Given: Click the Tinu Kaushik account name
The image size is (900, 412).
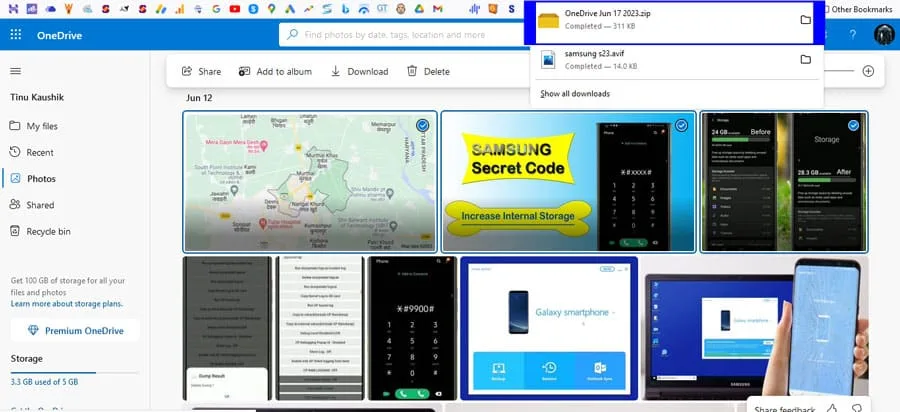Looking at the screenshot, I should [37, 98].
